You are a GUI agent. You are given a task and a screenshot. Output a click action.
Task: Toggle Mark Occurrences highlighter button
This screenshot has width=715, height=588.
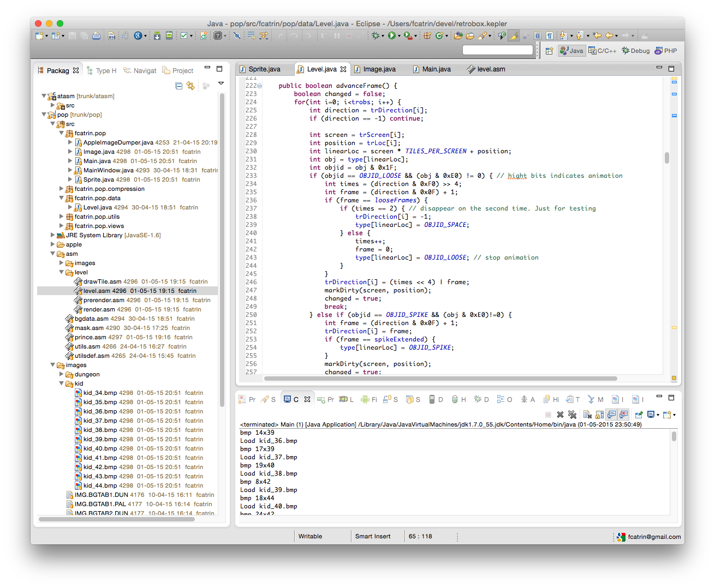click(514, 36)
